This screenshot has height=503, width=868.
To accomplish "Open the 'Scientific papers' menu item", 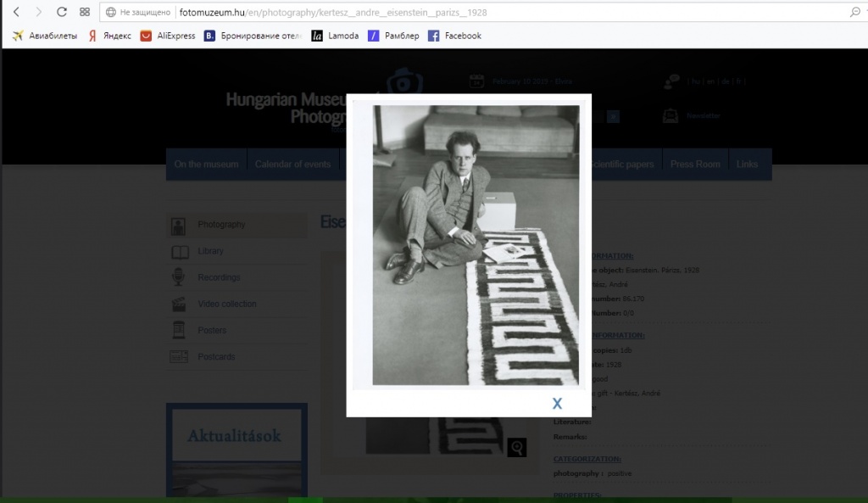I will point(622,164).
